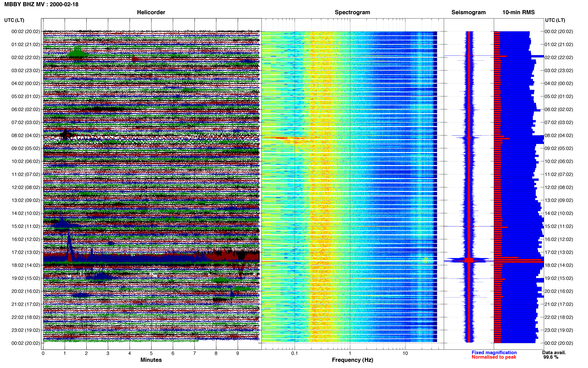Click the RMS-side time label "08:02 (04:02)"

click(559, 135)
